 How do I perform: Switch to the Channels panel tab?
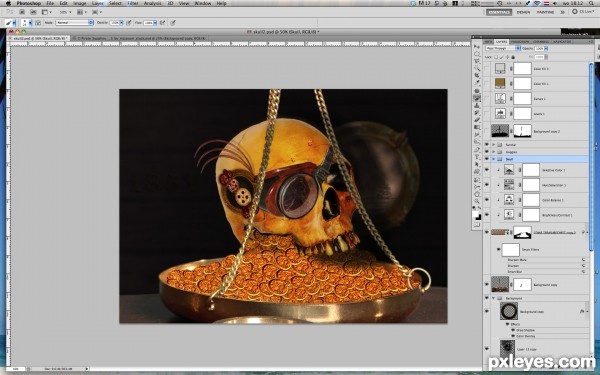(x=541, y=41)
